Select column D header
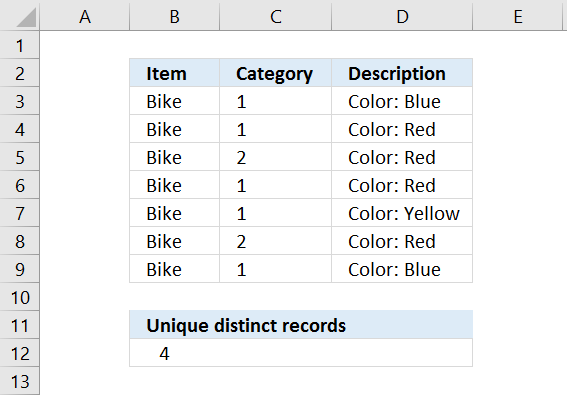This screenshot has width=567, height=395. [x=402, y=16]
